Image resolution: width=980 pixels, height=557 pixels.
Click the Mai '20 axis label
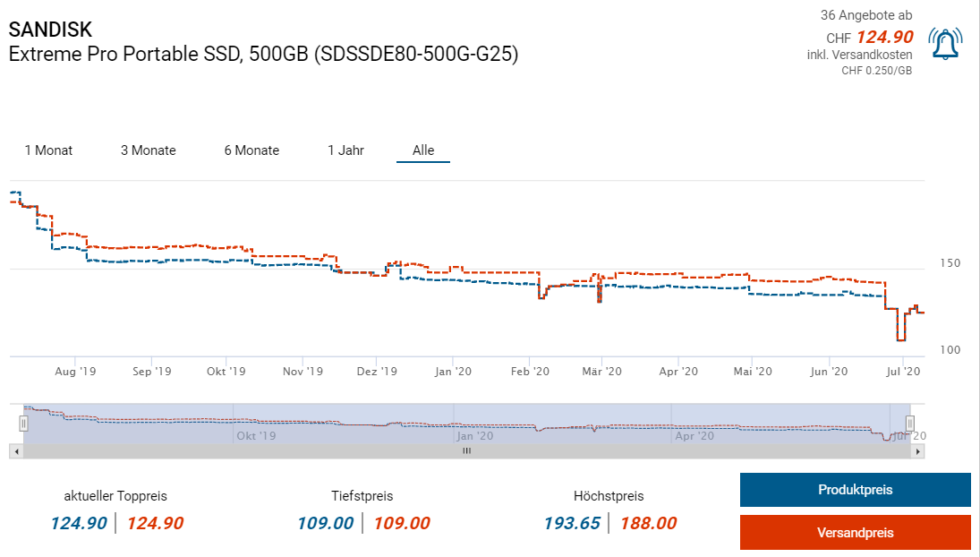[x=753, y=372]
